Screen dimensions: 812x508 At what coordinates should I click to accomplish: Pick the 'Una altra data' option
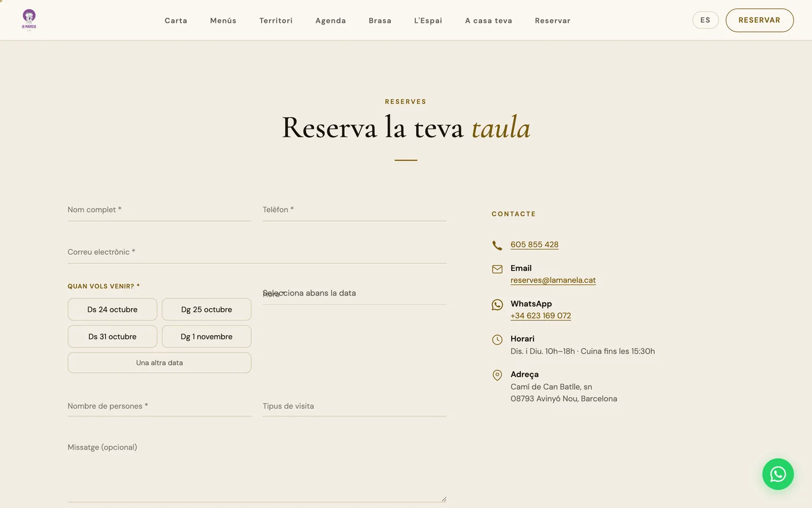tap(159, 362)
